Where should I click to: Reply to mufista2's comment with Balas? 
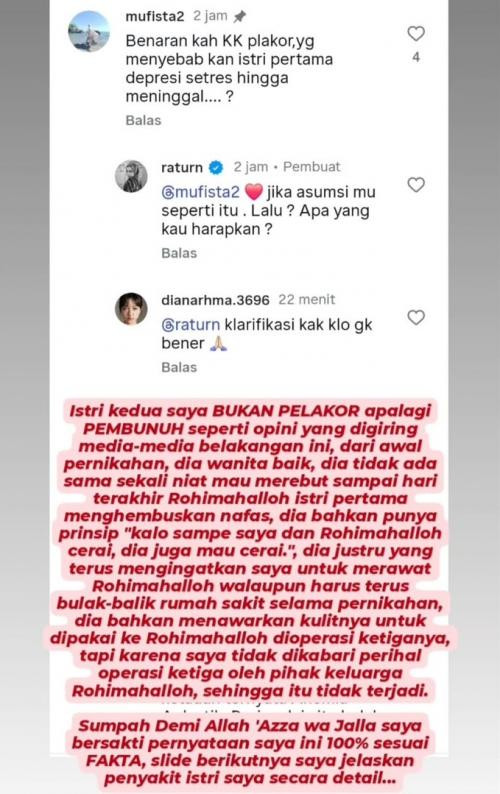coord(143,121)
